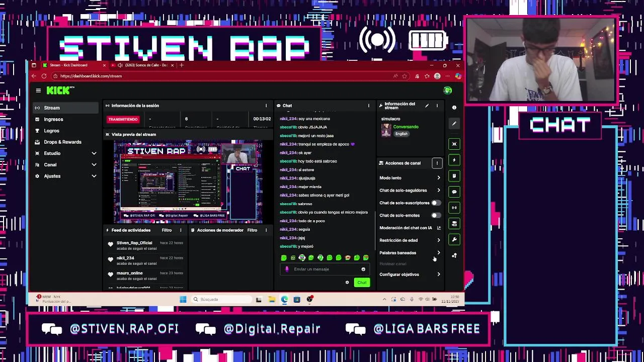The width and height of the screenshot is (644, 362).
Task: Open the Windows Start button
Action: click(x=183, y=299)
